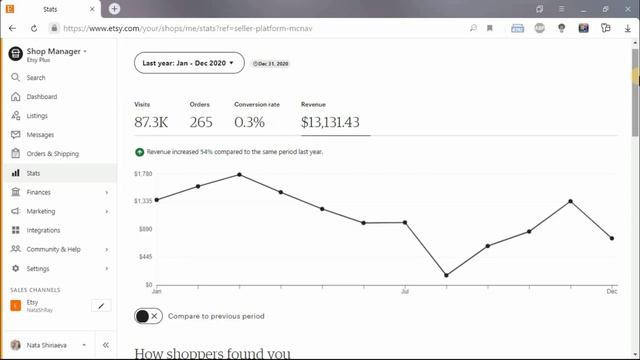The width and height of the screenshot is (640, 360).
Task: Close the Stats browser tab
Action: tap(92, 9)
